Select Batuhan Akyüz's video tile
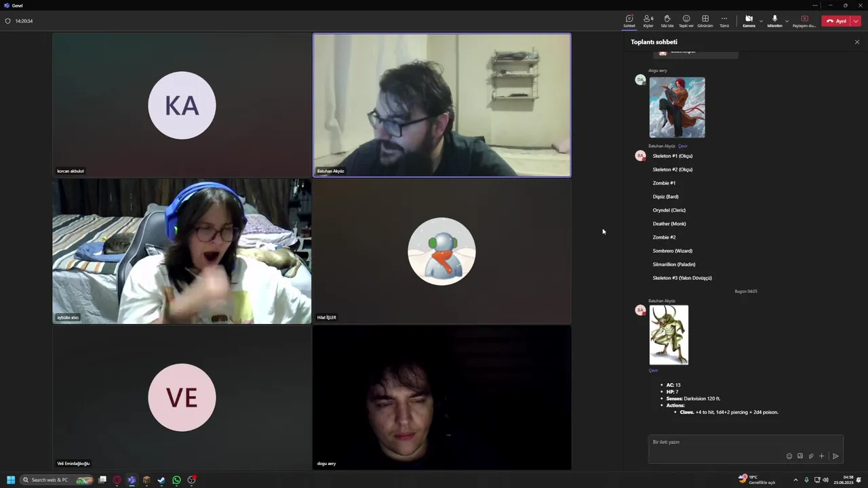Viewport: 868px width, 488px height. pos(441,105)
